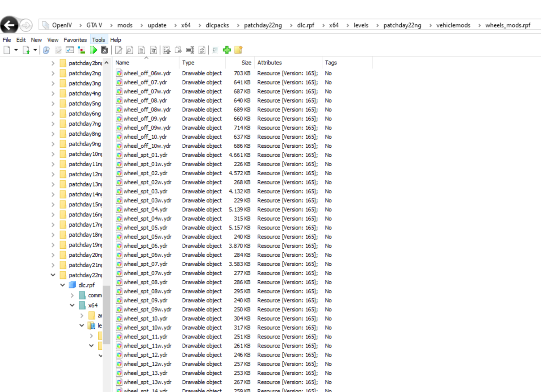This screenshot has height=392, width=541.
Task: Click the folder tree vertical scrollbar thumb
Action: tap(106, 315)
